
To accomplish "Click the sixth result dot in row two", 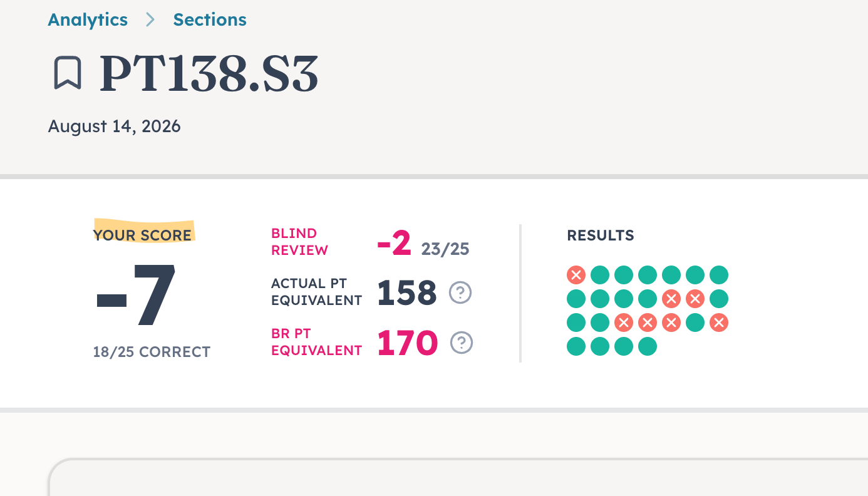I will [695, 299].
